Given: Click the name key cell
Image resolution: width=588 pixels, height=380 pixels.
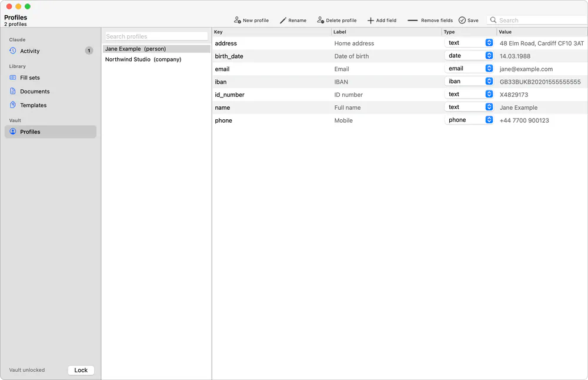Looking at the screenshot, I should pos(222,107).
